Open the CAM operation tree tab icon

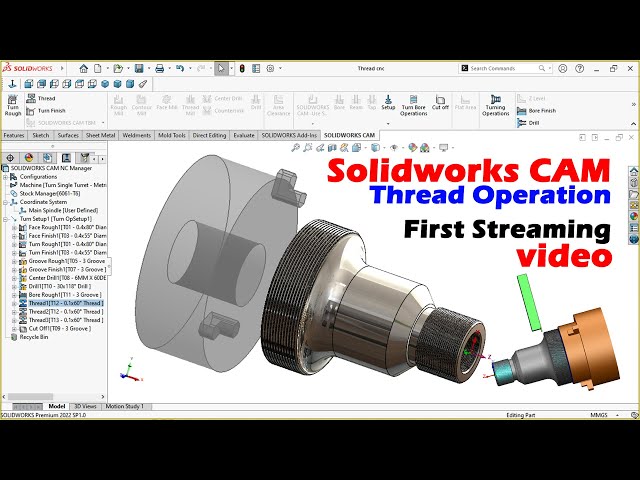click(x=66, y=158)
